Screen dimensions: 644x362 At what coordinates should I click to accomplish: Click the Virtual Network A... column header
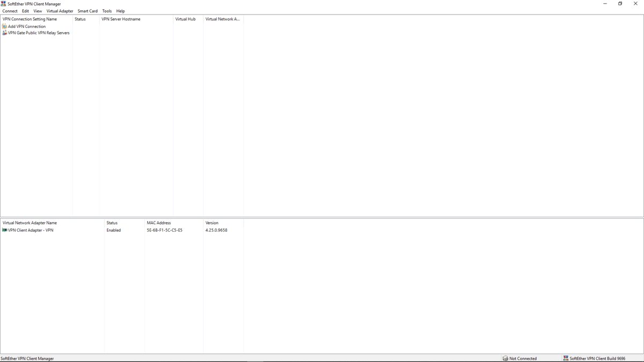pos(223,19)
